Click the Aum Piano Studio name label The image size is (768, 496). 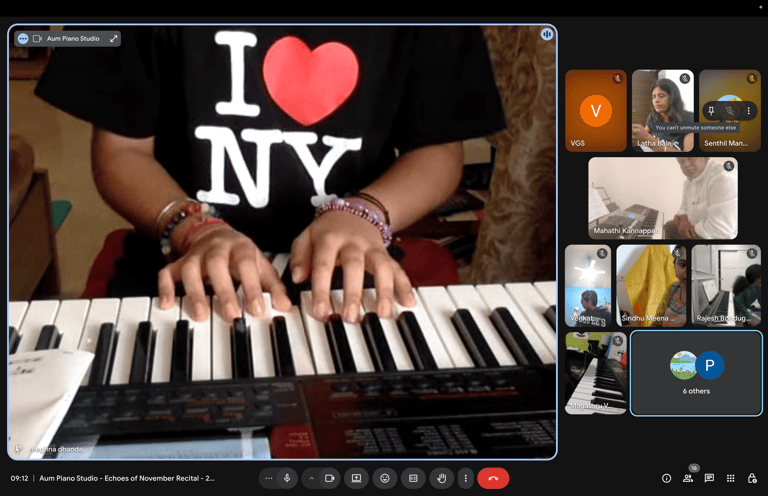point(73,39)
